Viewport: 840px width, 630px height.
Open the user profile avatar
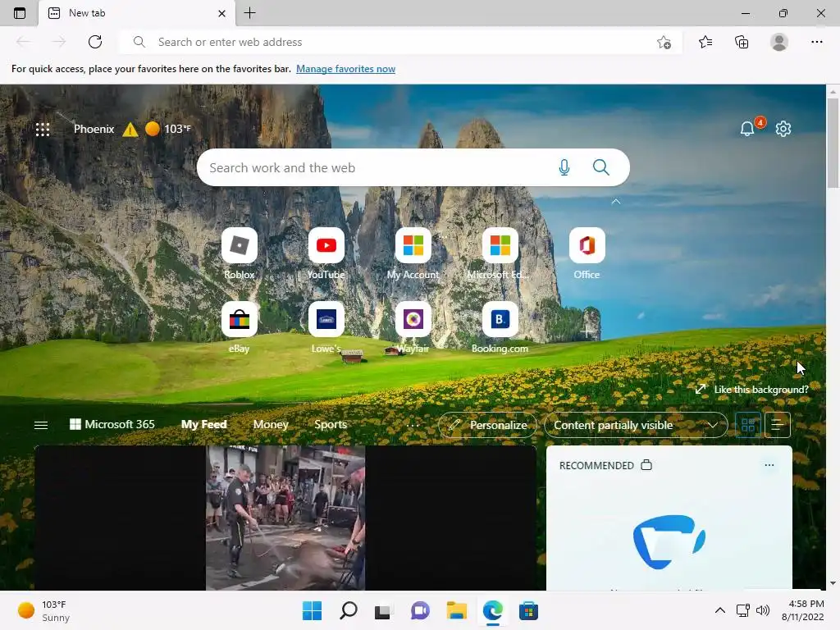click(779, 42)
